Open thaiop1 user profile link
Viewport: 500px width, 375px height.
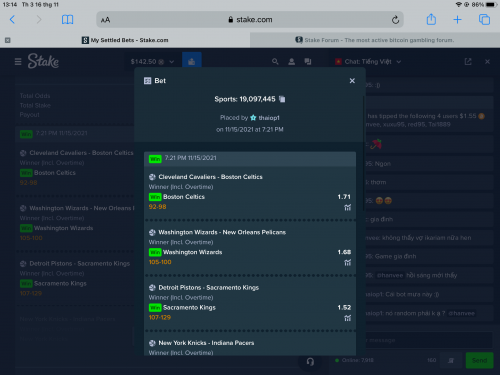[269, 118]
